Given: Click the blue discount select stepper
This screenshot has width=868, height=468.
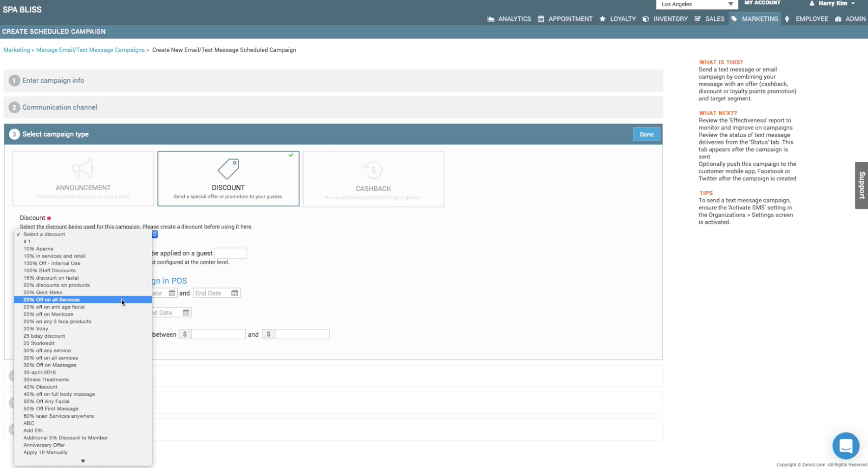Looking at the screenshot, I should 154,234.
